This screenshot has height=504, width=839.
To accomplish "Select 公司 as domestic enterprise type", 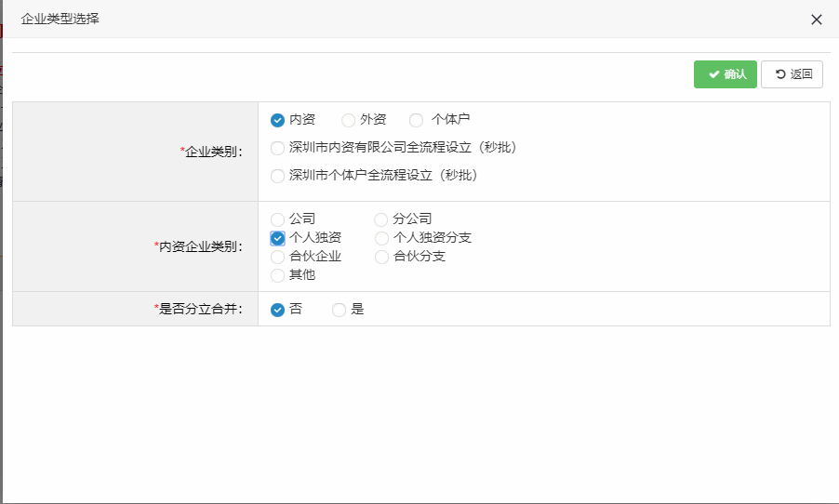I will [x=277, y=219].
